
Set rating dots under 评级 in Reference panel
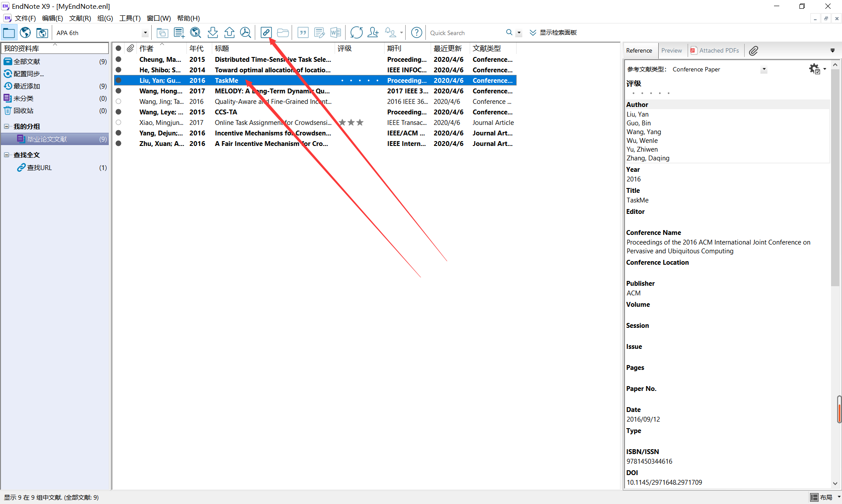(651, 93)
